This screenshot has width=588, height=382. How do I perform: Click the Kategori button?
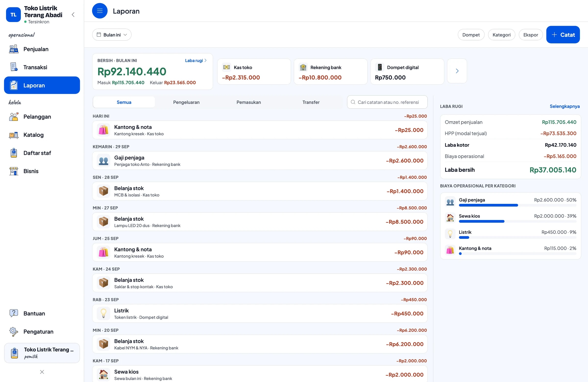pyautogui.click(x=501, y=35)
